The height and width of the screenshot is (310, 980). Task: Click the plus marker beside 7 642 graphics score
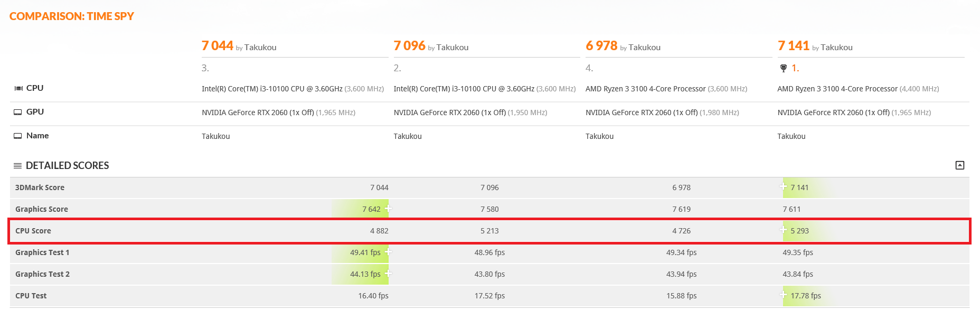click(x=388, y=208)
